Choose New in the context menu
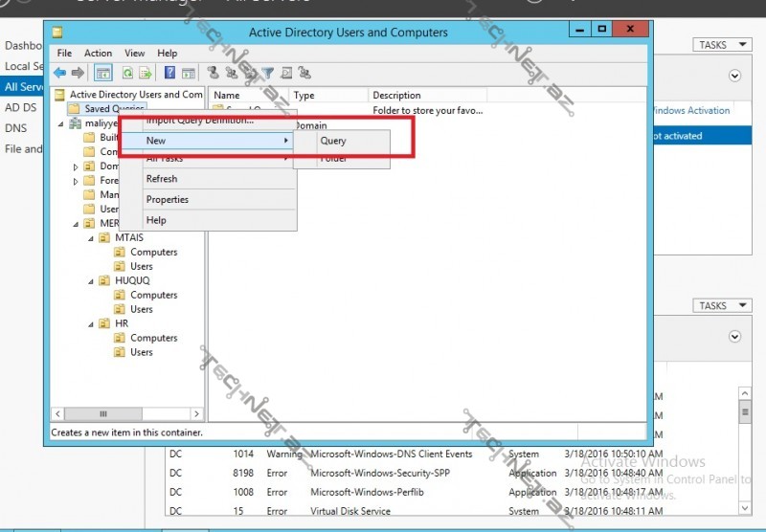This screenshot has height=532, width=766. pyautogui.click(x=208, y=141)
